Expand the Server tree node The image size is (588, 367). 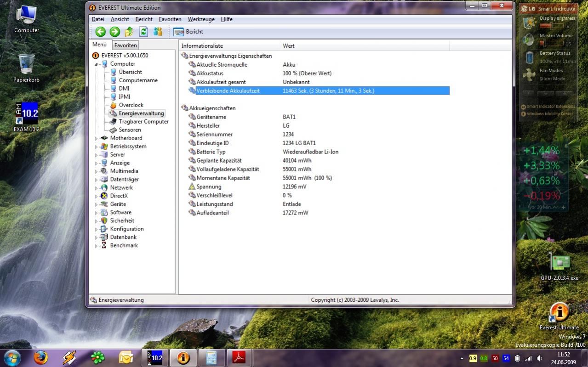97,155
